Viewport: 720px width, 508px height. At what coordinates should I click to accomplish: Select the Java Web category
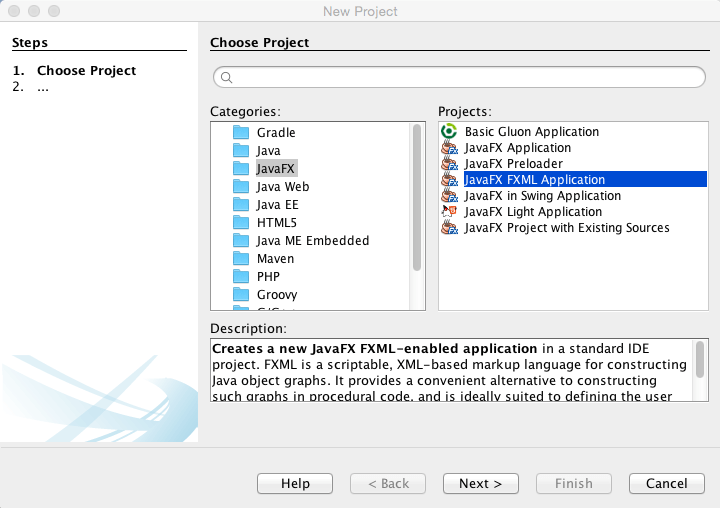tap(282, 187)
